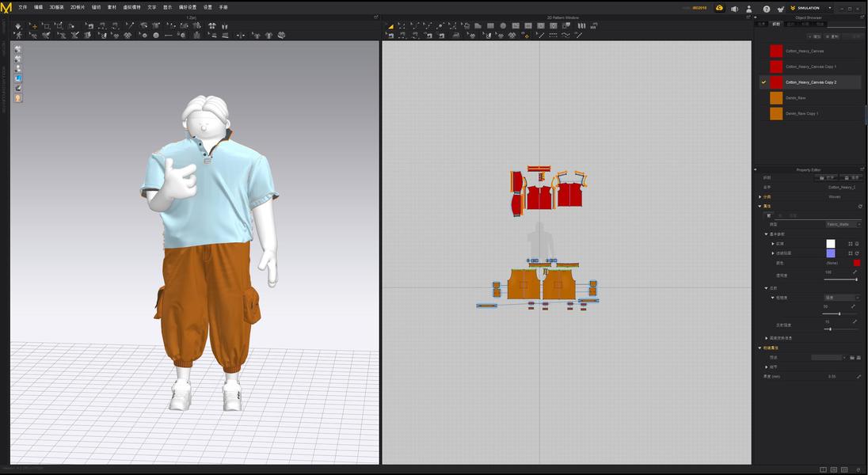Click the last garment icon in 3D toolbar second row

tap(280, 36)
